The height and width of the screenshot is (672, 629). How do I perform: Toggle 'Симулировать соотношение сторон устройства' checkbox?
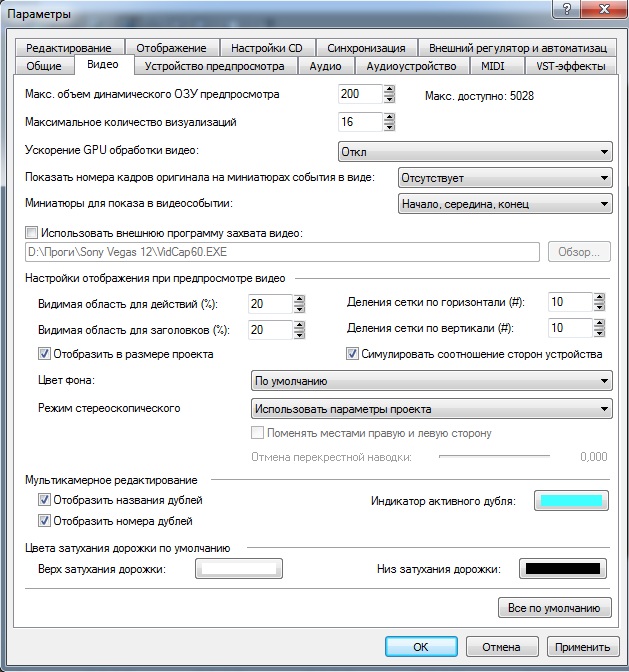[352, 354]
